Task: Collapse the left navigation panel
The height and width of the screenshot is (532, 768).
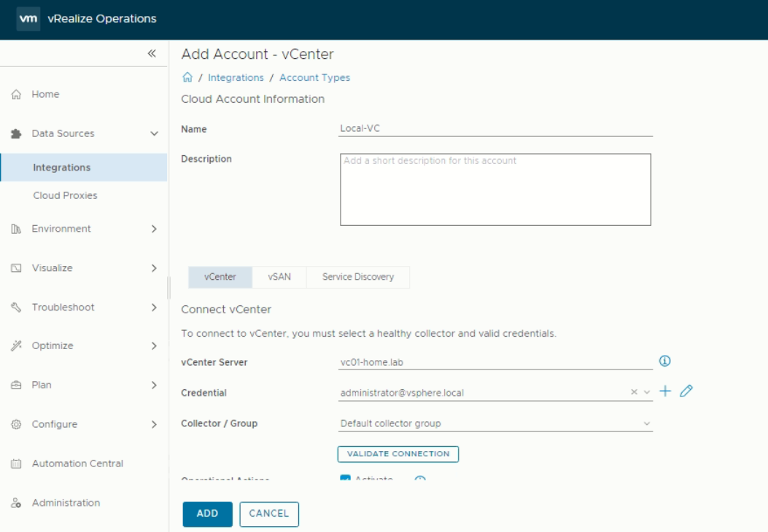Action: pos(150,53)
